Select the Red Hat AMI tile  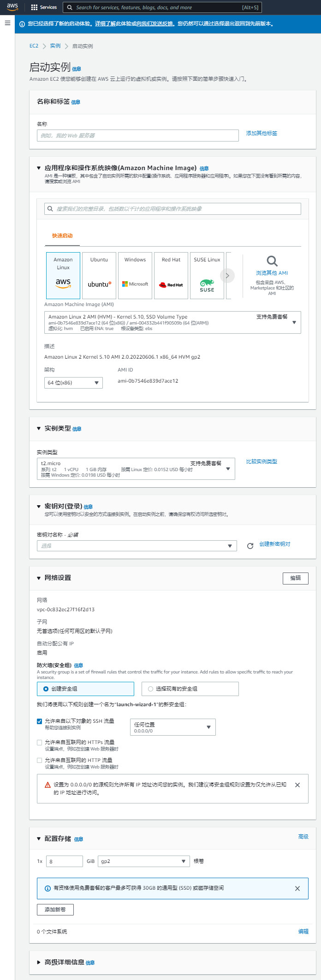click(171, 276)
